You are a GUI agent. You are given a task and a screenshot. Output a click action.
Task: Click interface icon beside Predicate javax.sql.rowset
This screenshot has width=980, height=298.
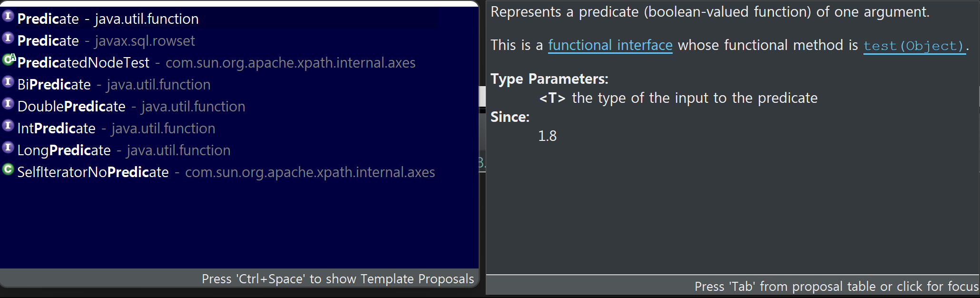[x=8, y=38]
